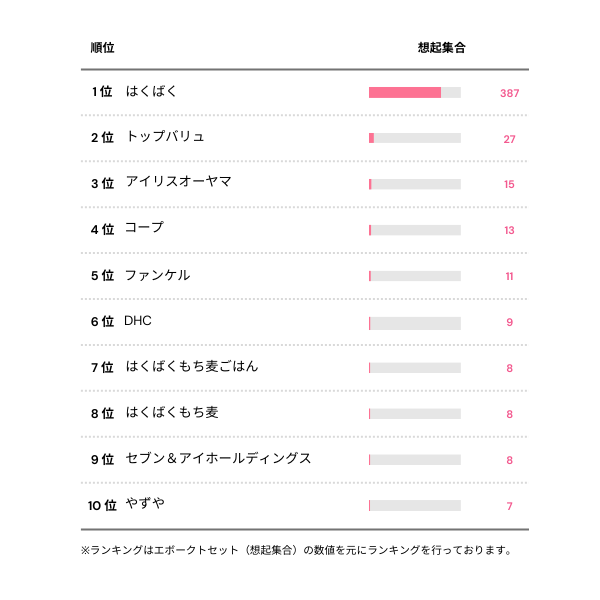
Task: Click the ranking footnote text at the bottom
Action: (296, 550)
